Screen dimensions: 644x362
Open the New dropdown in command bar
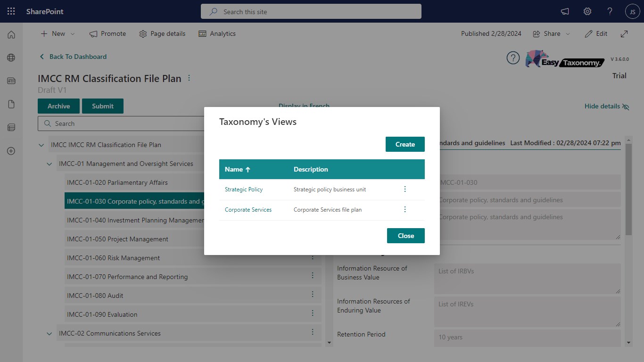click(x=58, y=34)
